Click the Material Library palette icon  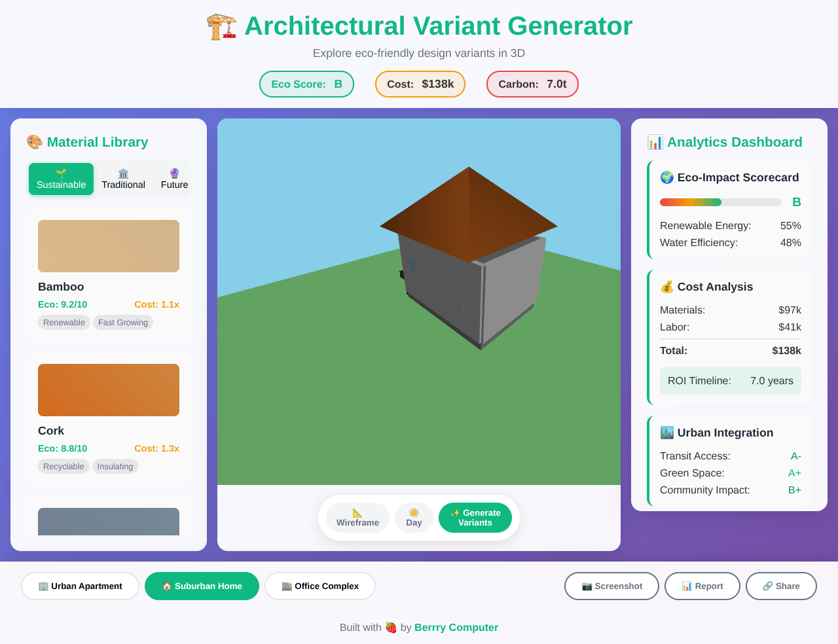click(33, 141)
